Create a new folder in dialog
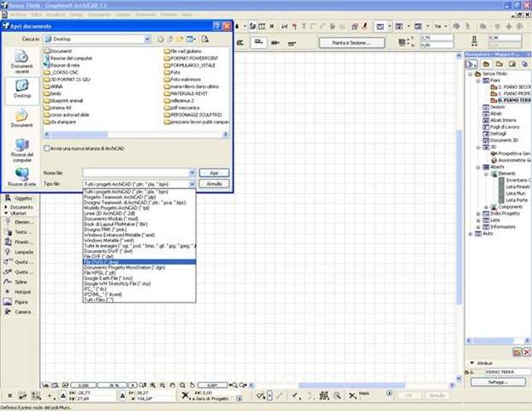532x411 pixels. pyautogui.click(x=180, y=39)
